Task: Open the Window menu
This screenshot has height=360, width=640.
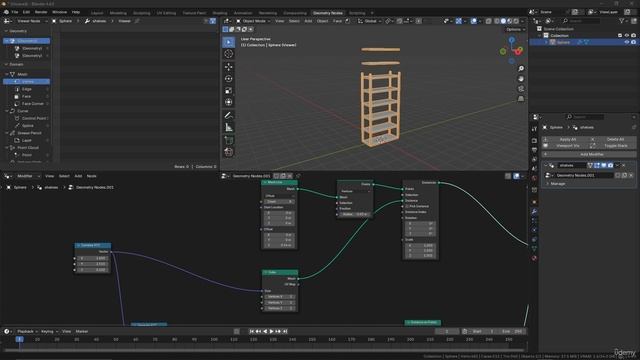Action: click(59, 12)
